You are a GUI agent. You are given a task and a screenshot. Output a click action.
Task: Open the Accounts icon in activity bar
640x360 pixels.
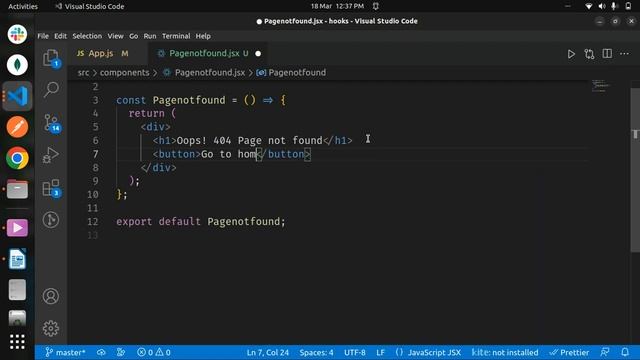51,296
